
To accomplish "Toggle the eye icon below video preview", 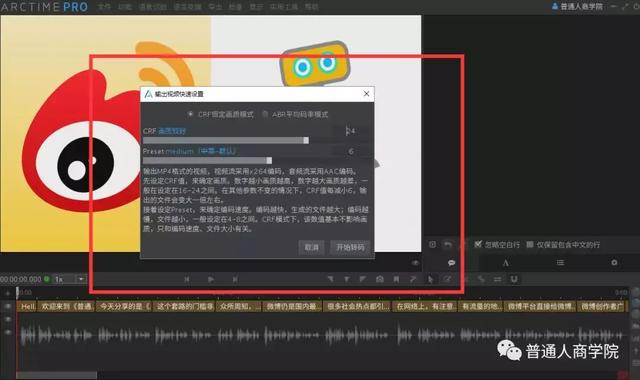I will 415,263.
